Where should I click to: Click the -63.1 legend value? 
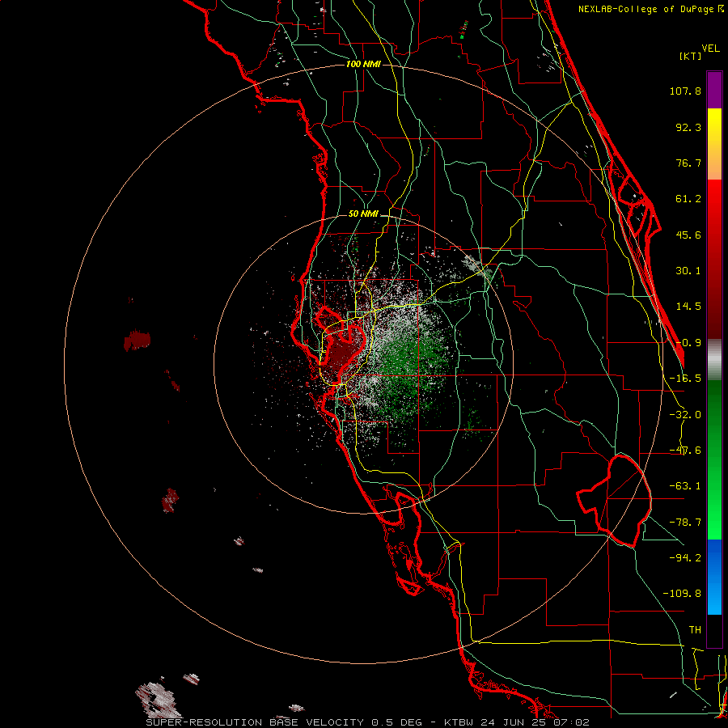click(685, 486)
